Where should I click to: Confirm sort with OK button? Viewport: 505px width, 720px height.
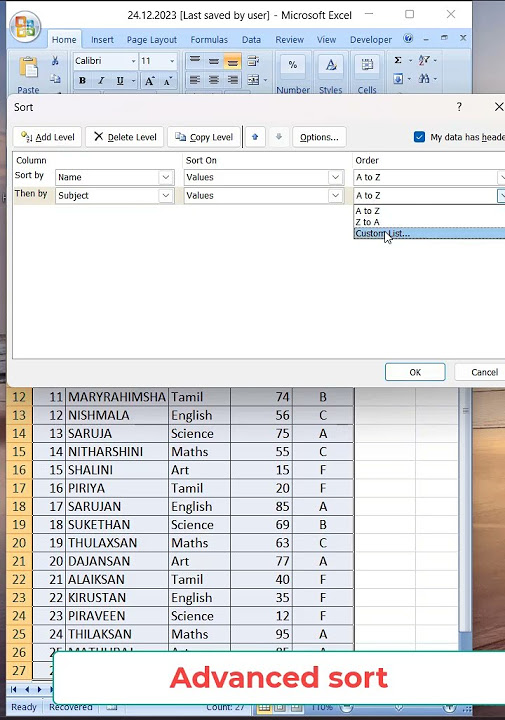click(x=415, y=372)
